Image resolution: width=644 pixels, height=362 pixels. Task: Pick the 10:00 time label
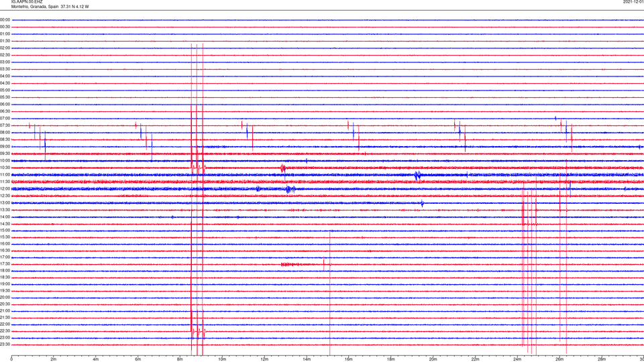coord(5,160)
